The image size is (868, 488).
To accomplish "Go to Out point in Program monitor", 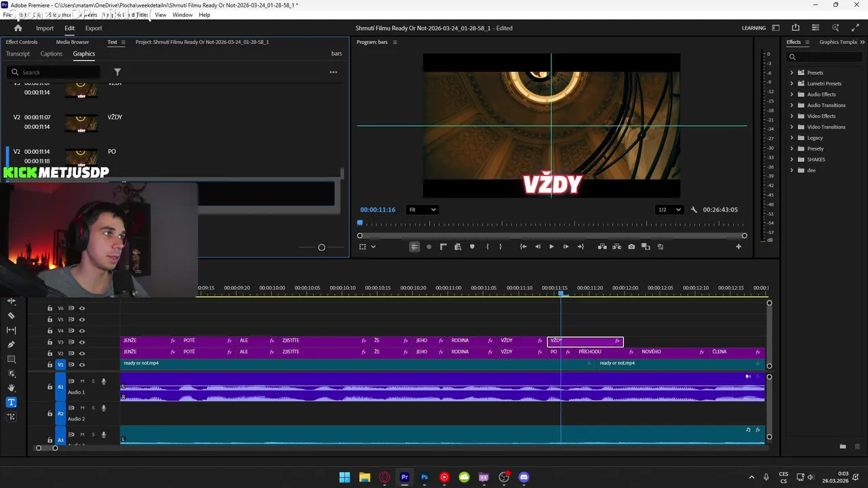I will pos(580,247).
